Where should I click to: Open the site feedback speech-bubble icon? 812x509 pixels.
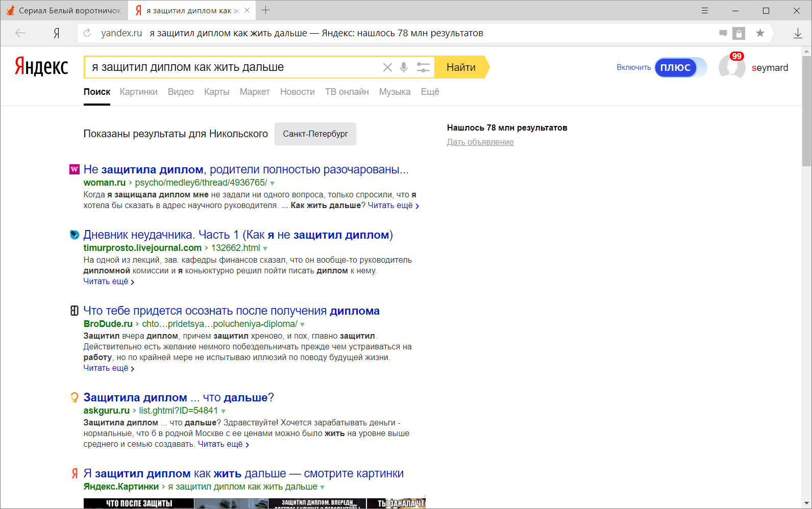(723, 33)
